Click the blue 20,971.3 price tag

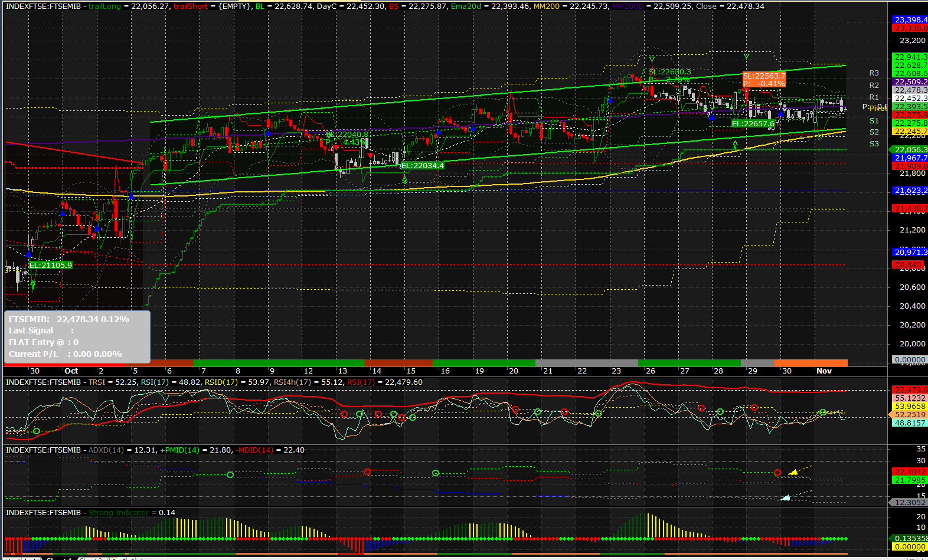click(x=910, y=252)
